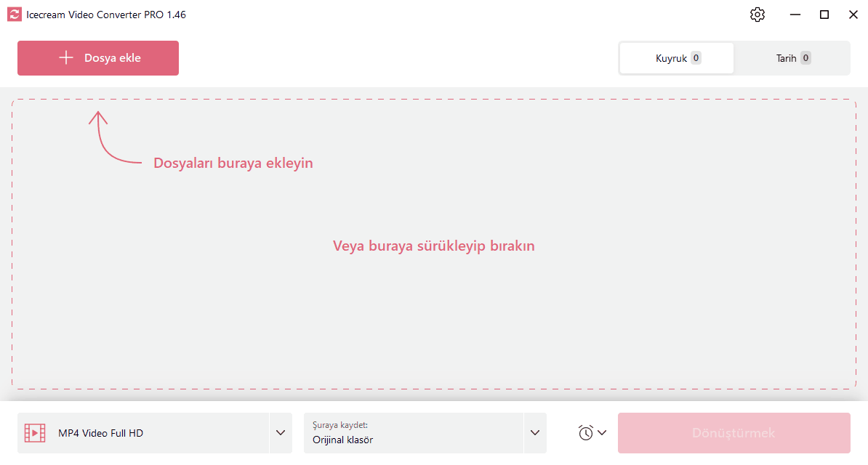Expand the Şuraya kaydet folder dropdown arrow
868x465 pixels.
(535, 433)
